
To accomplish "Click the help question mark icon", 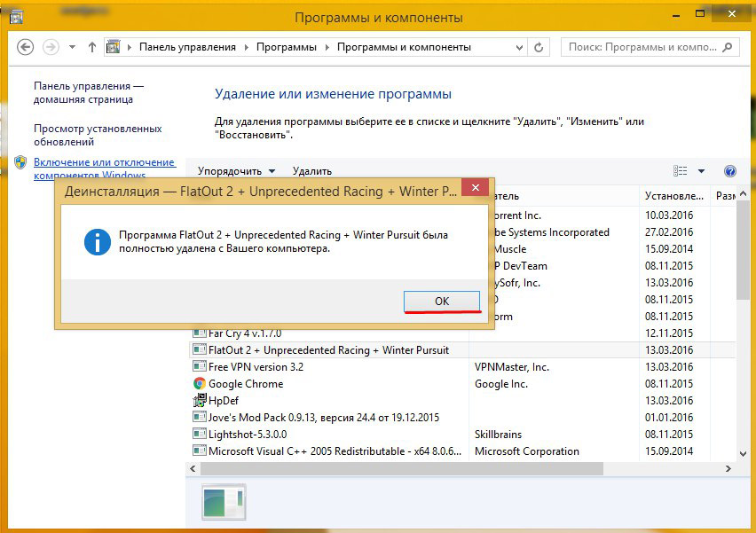I will (730, 171).
